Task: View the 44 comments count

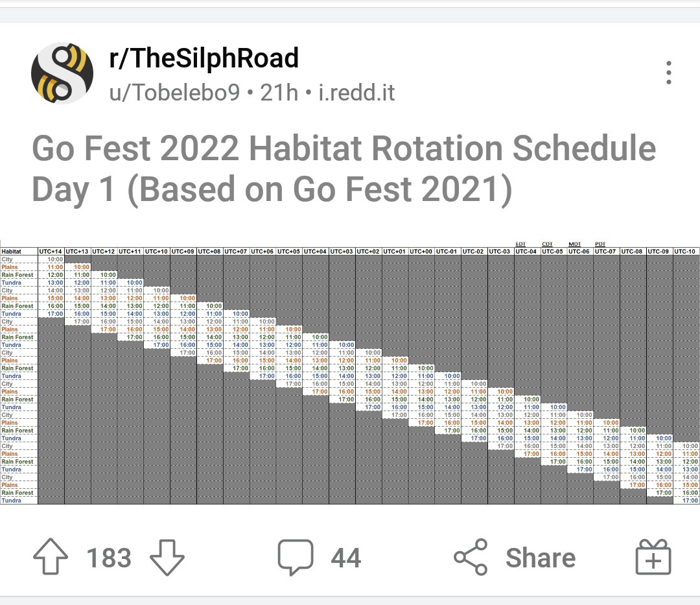Action: [346, 558]
